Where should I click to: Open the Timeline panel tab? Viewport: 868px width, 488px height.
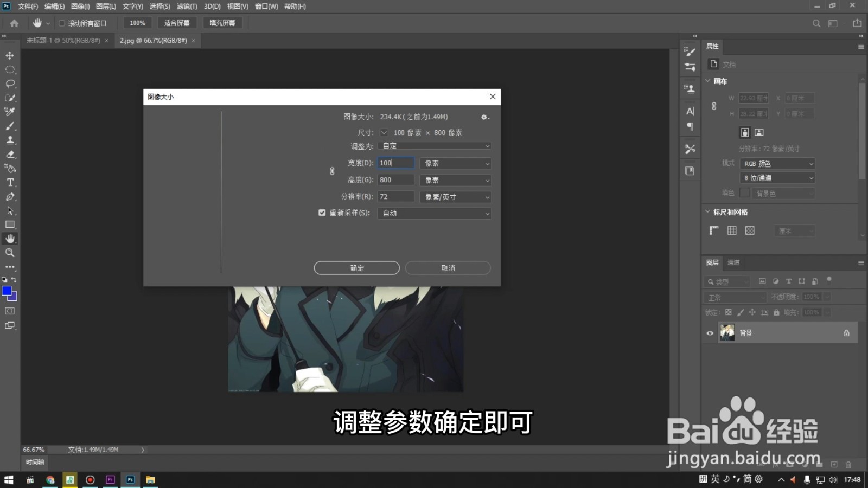[x=35, y=462]
